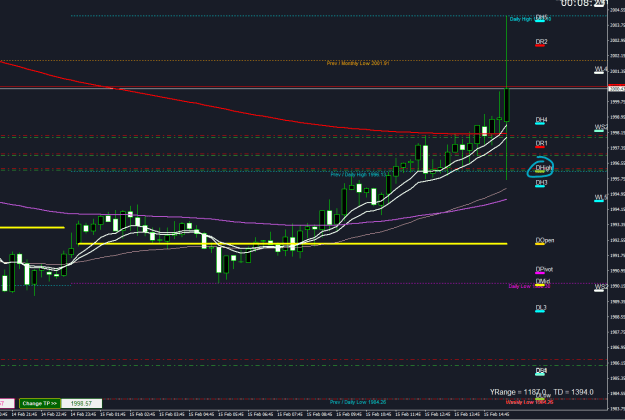Click the Daily High label near chart top
625x420 pixels.
(x=530, y=19)
